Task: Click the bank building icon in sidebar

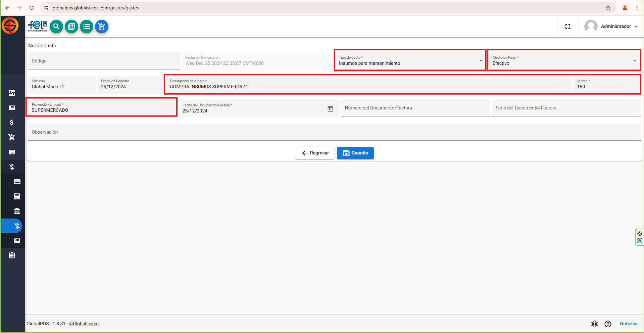Action: (x=17, y=211)
